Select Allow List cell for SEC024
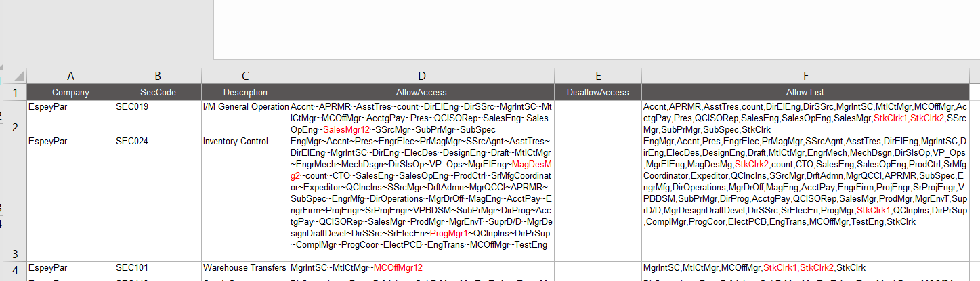Viewport: 980px width, 281px height. (805, 198)
